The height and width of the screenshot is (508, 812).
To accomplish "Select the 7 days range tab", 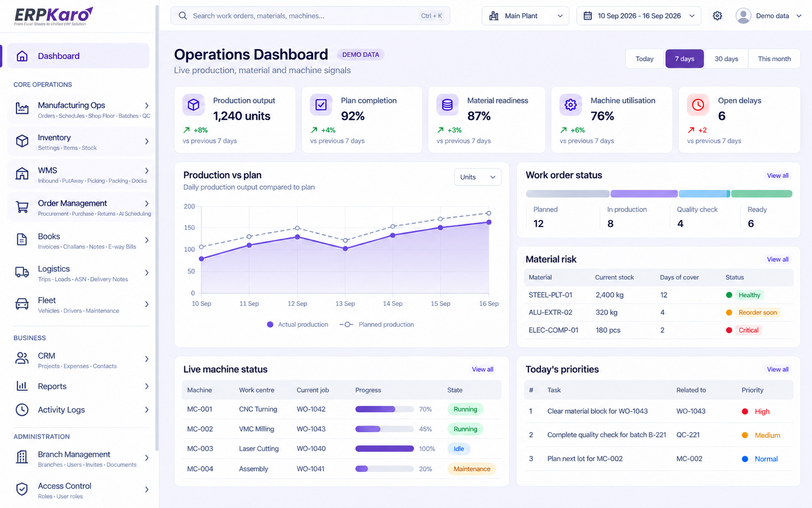I will pyautogui.click(x=685, y=59).
